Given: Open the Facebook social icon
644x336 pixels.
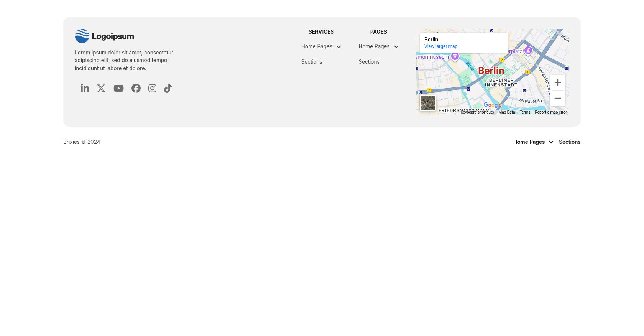Looking at the screenshot, I should pos(136,89).
